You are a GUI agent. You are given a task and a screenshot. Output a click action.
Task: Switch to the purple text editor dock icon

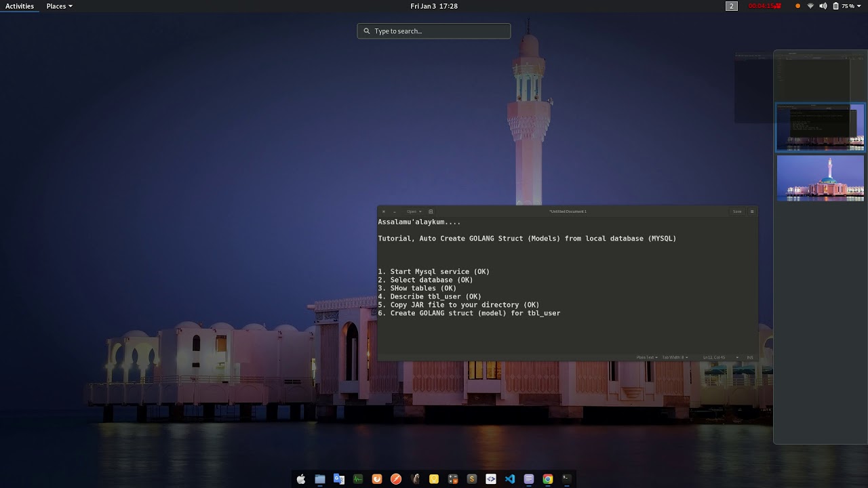(x=529, y=479)
